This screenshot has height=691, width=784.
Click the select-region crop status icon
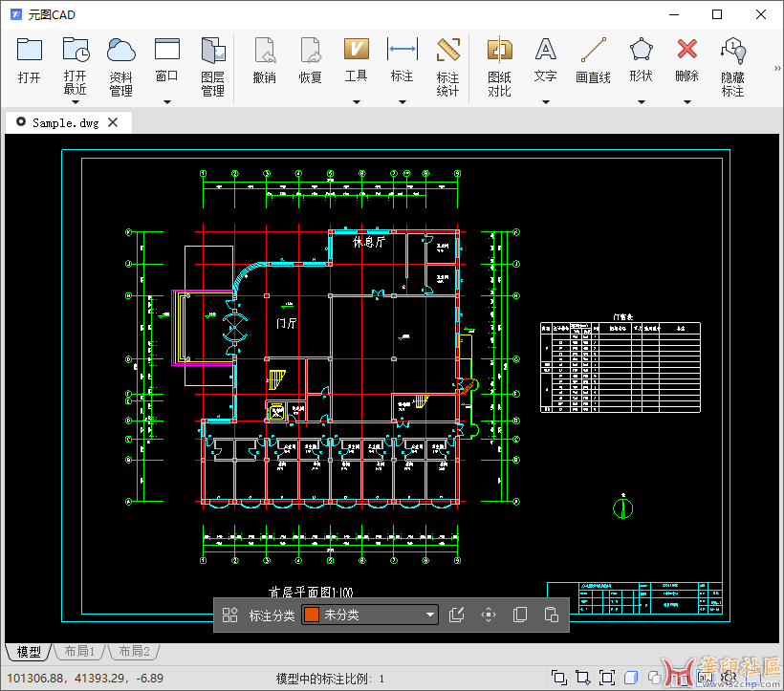582,678
